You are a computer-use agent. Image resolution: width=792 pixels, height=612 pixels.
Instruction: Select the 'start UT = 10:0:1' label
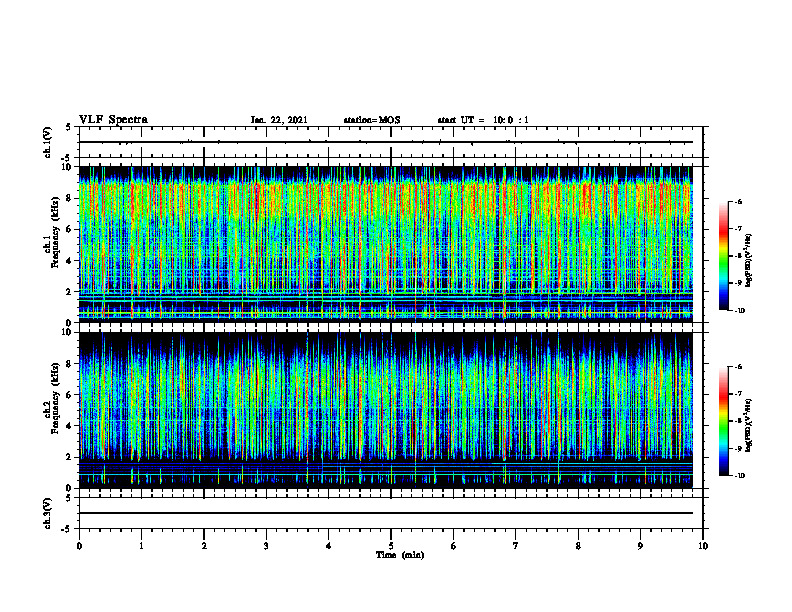(483, 120)
